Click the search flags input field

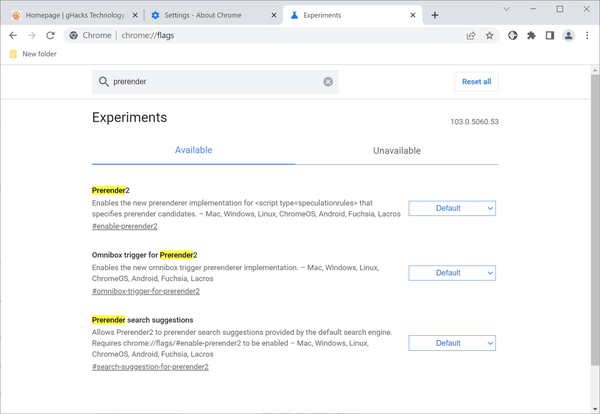click(x=215, y=81)
